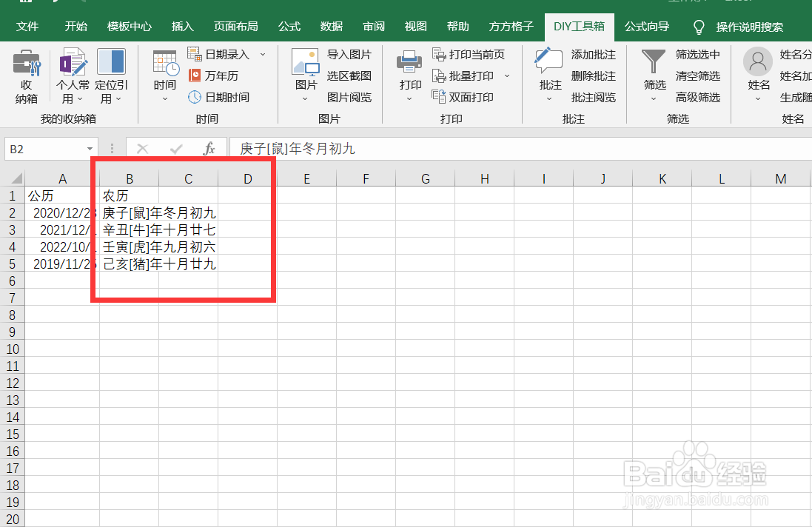Capture selection with 选区截图
812x527 pixels.
point(349,75)
